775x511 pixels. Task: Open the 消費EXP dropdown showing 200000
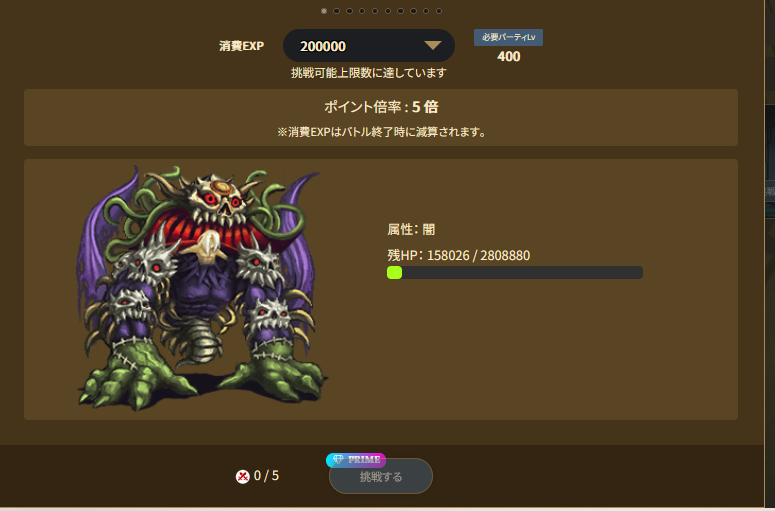(x=368, y=45)
